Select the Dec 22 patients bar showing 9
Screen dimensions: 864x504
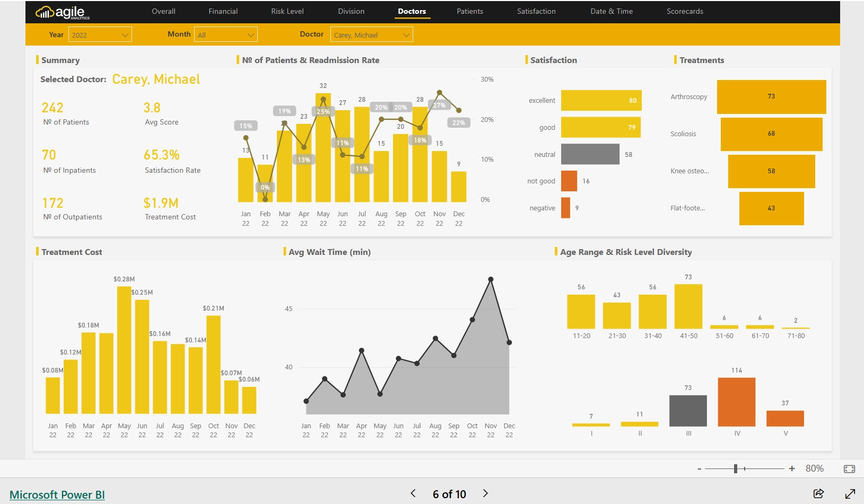(459, 187)
